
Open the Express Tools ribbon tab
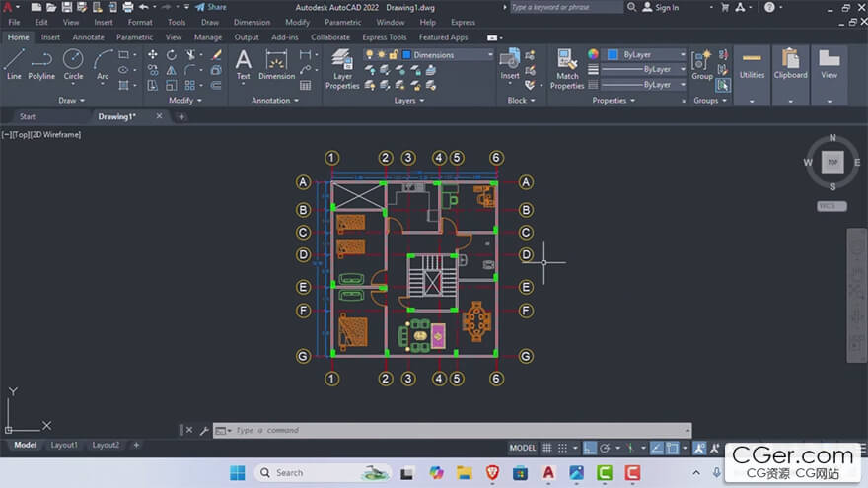coord(384,37)
